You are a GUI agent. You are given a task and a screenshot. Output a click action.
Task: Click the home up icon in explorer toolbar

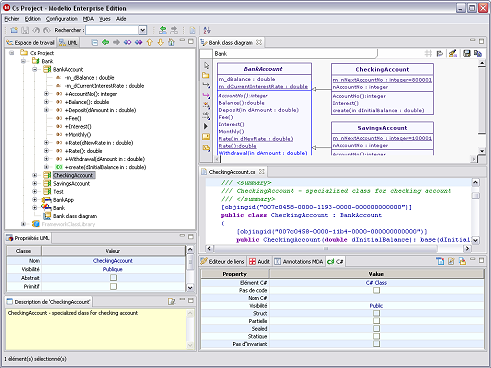pyautogui.click(x=171, y=42)
